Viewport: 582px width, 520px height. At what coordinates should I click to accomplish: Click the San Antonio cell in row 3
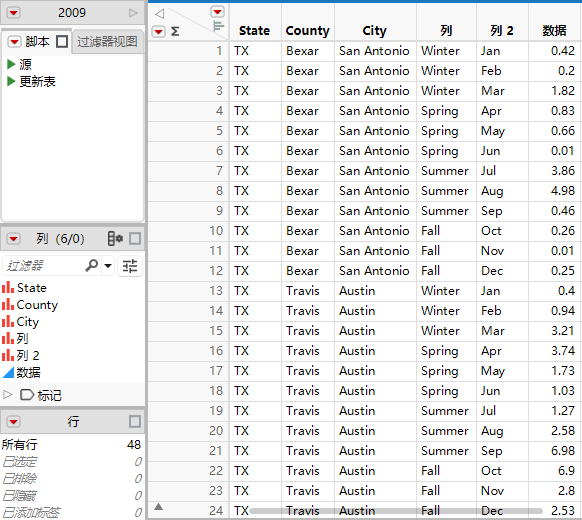coord(374,91)
